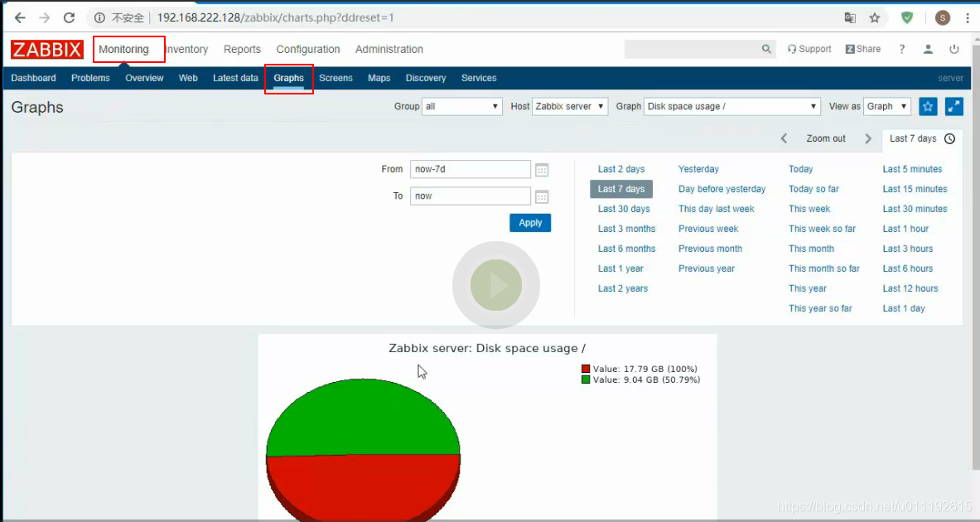Add graph to favourites star button
980x522 pixels.
point(928,106)
